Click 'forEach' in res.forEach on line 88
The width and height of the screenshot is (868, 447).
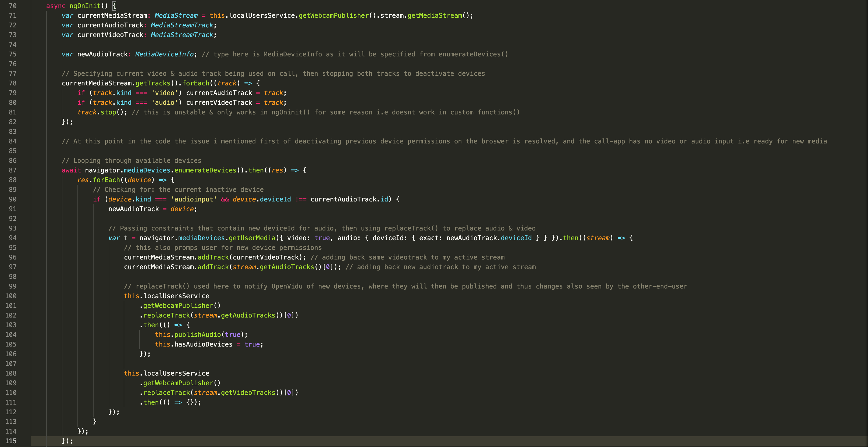pyautogui.click(x=106, y=180)
